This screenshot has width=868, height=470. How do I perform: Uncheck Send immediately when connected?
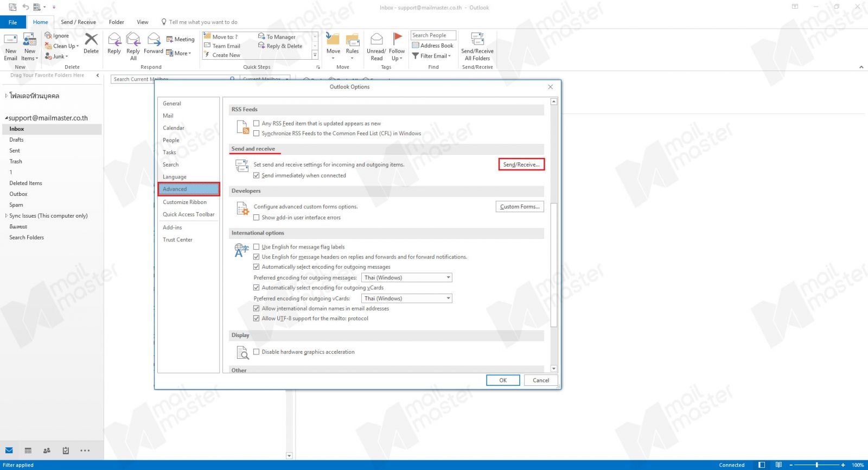(x=257, y=175)
